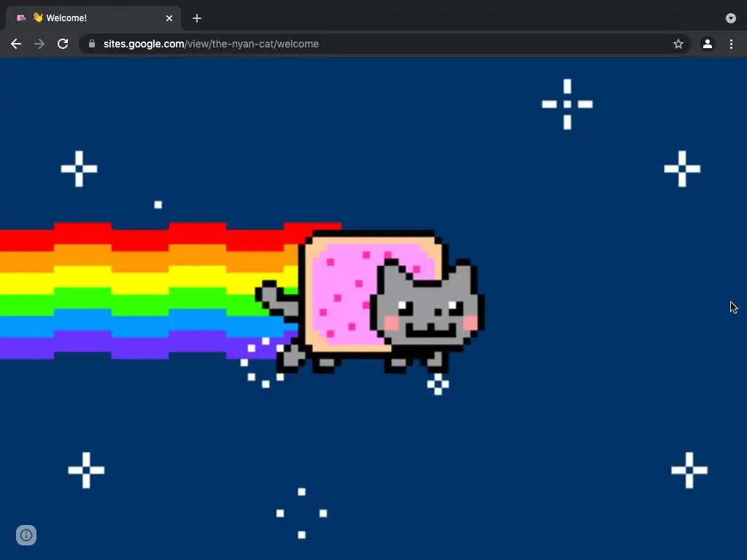Click the Nyan Cat favicon in the tab
The height and width of the screenshot is (560, 747).
[21, 18]
